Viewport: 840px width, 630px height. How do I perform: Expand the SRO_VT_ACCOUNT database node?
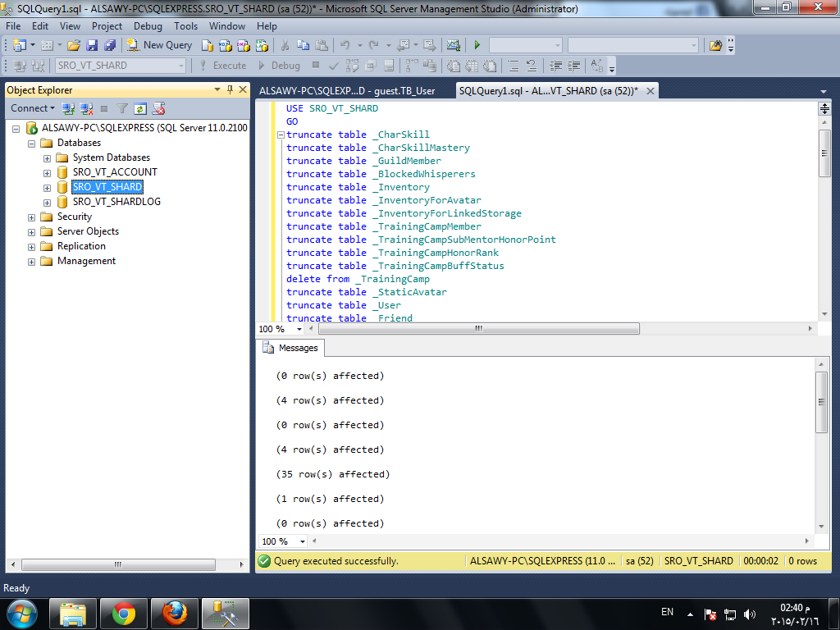(47, 173)
